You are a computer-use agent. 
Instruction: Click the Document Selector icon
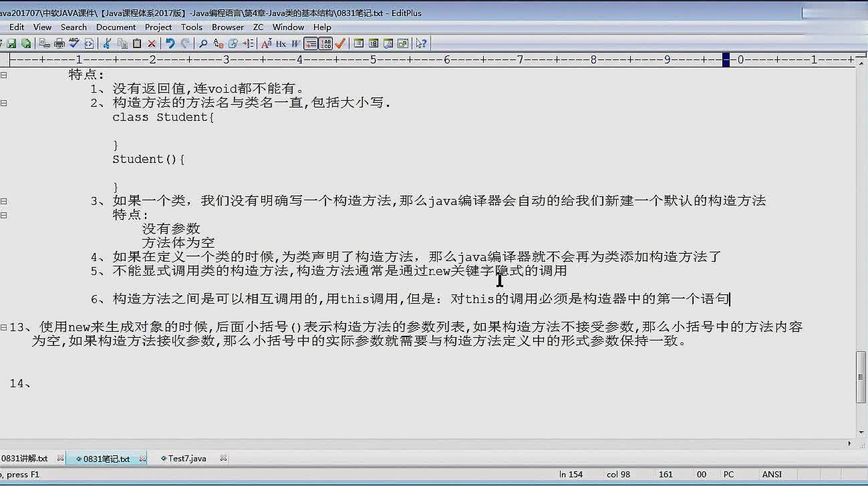point(388,43)
